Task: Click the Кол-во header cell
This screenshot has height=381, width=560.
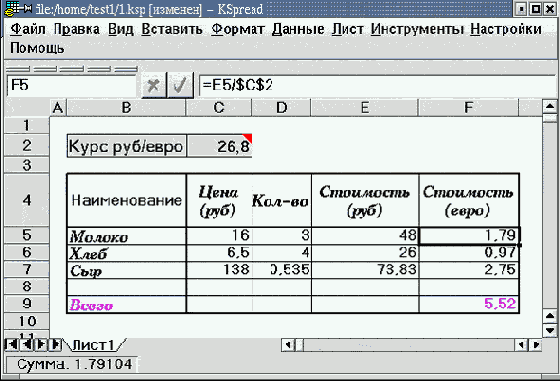Action: [281, 200]
